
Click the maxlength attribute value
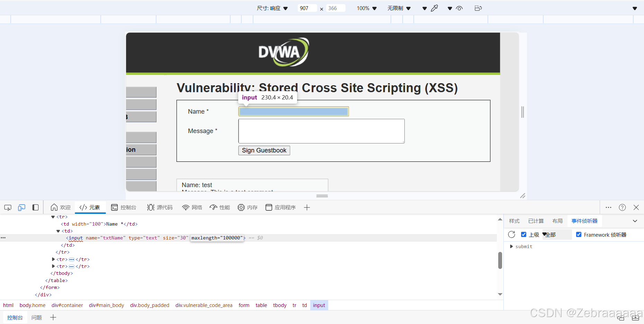pyautogui.click(x=232, y=238)
